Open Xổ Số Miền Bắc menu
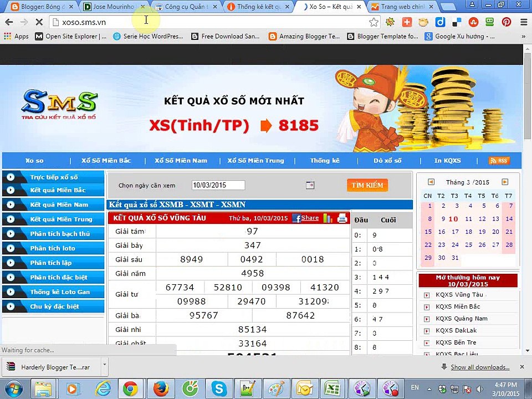This screenshot has height=399, width=532. click(x=106, y=161)
